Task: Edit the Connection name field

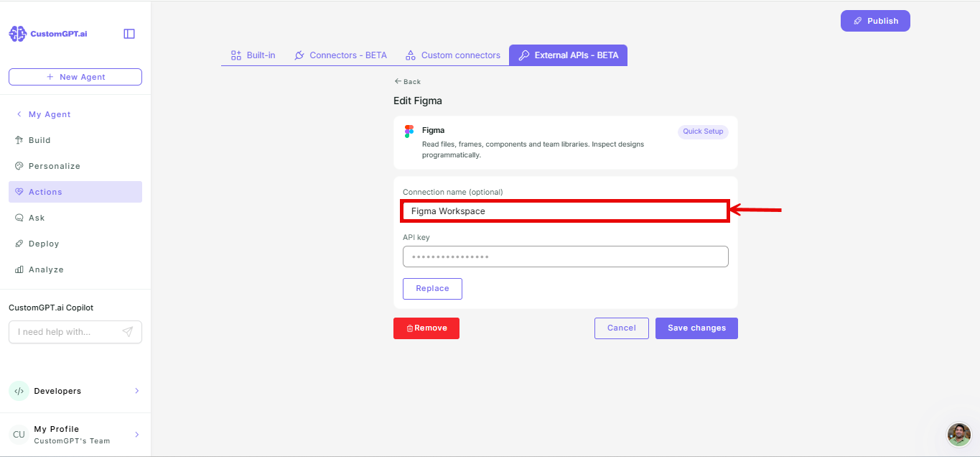Action: pos(565,211)
